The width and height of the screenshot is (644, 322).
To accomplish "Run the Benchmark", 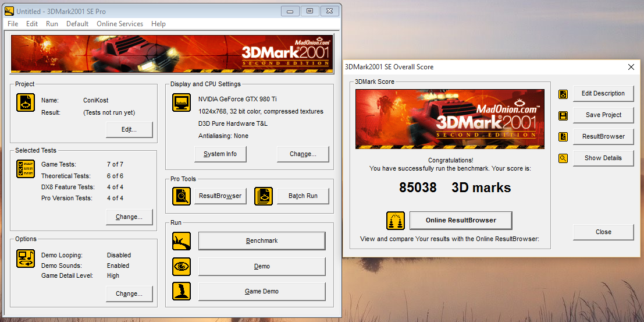I will coord(262,240).
